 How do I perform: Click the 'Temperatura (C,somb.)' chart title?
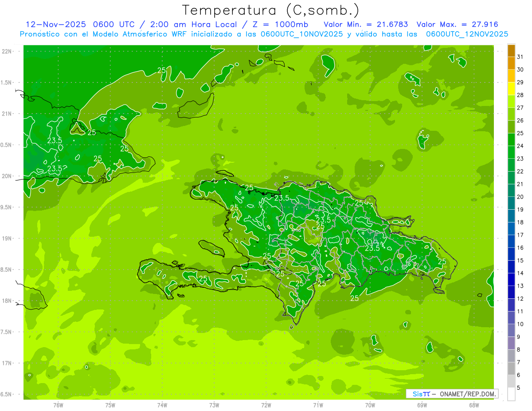271,10
